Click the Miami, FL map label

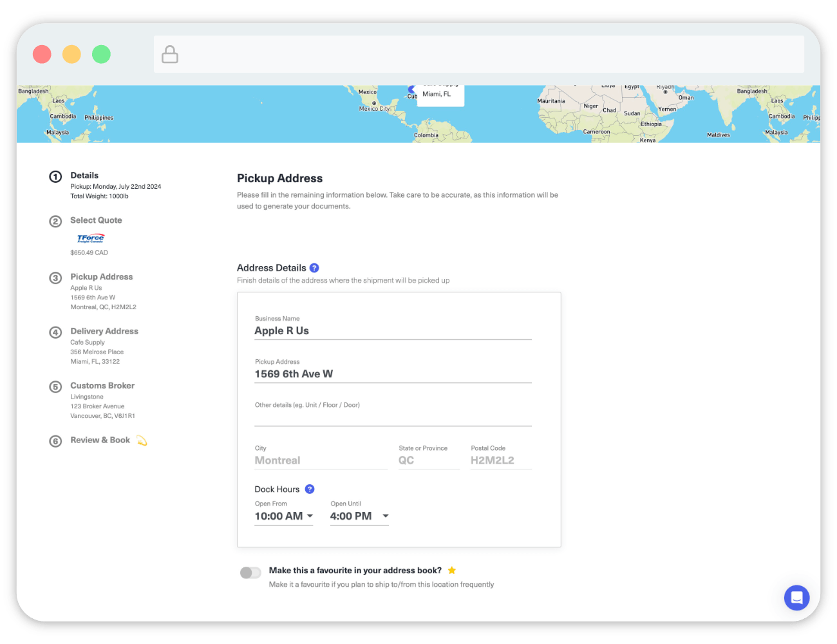437,94
